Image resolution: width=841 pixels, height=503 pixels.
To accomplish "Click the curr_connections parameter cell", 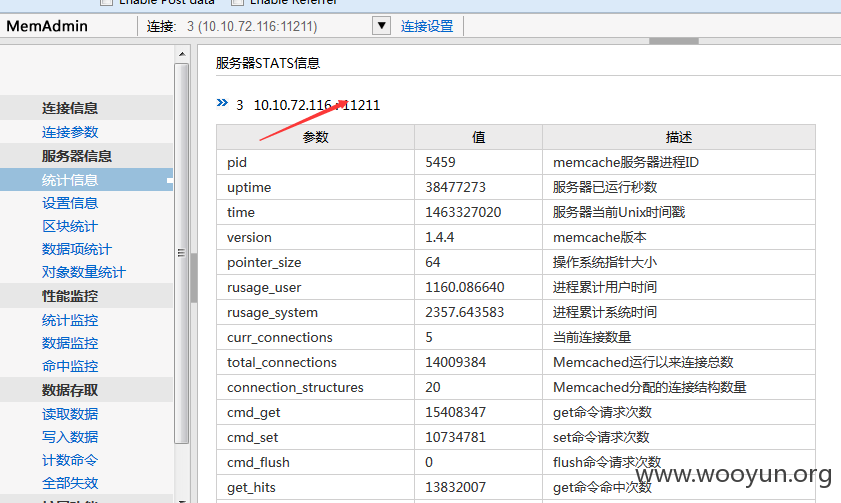I will pyautogui.click(x=315, y=337).
